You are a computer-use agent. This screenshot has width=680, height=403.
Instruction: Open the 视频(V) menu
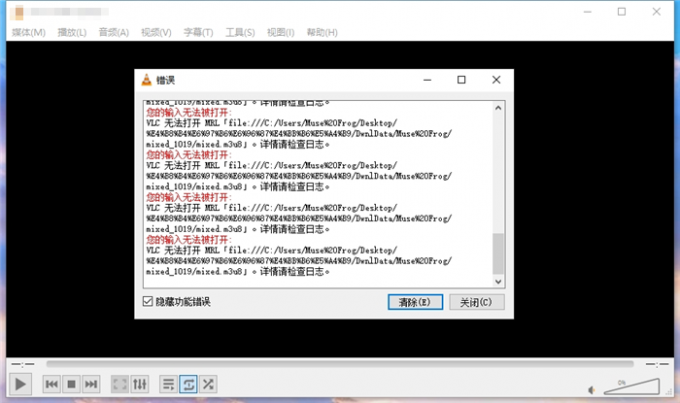point(156,32)
